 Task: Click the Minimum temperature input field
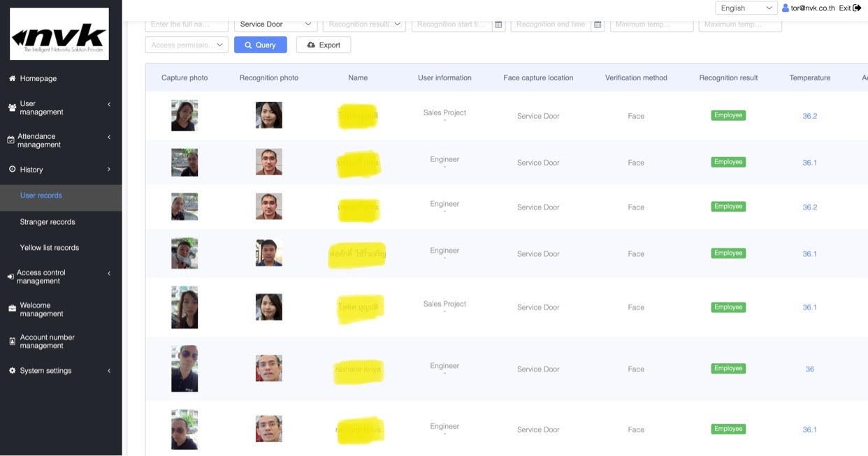[651, 24]
